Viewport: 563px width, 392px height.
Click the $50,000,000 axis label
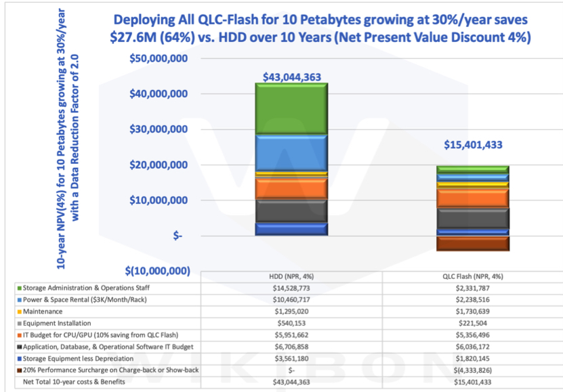(x=159, y=58)
